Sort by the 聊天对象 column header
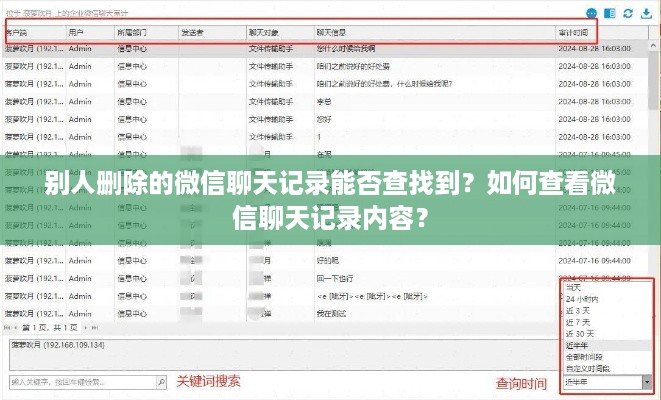The width and height of the screenshot is (661, 400). click(x=263, y=32)
